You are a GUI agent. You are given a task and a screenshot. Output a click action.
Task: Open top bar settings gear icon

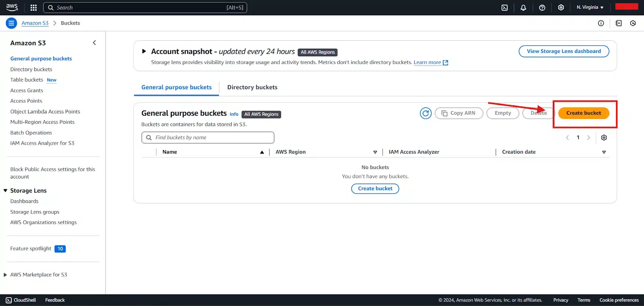point(561,8)
